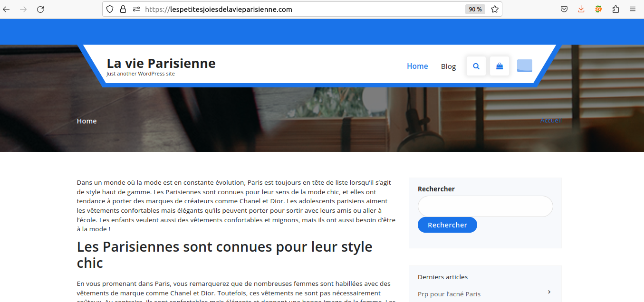This screenshot has height=302, width=644.
Task: Click the light blue rectangle in header
Action: click(x=525, y=66)
